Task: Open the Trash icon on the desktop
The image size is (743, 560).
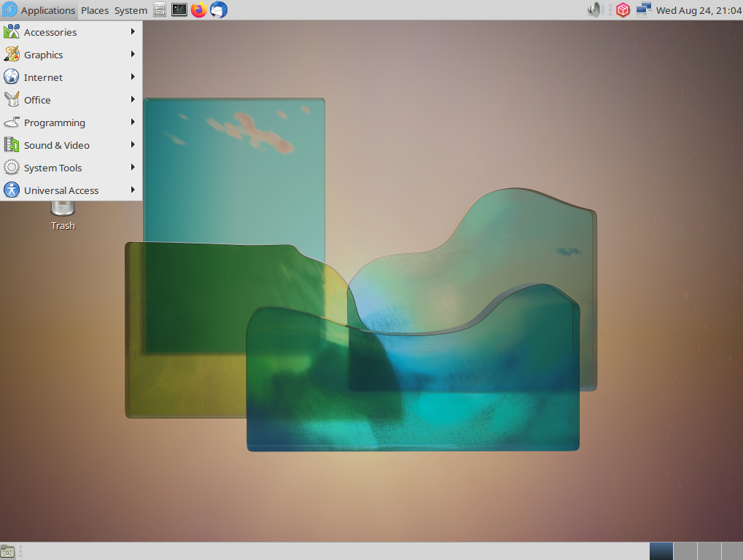Action: 63,211
